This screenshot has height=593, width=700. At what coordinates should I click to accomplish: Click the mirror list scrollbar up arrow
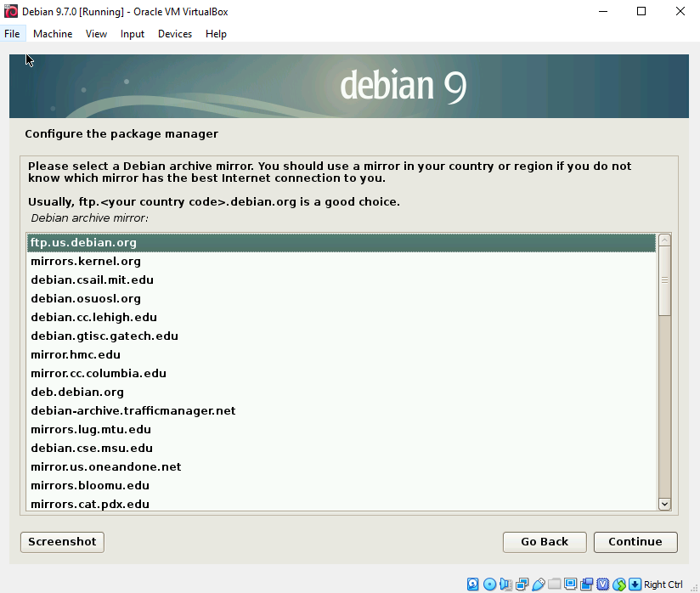[x=664, y=240]
